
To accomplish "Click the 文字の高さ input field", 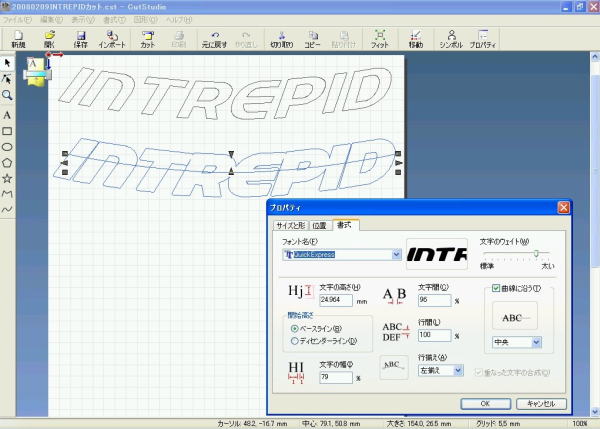I will click(x=336, y=300).
